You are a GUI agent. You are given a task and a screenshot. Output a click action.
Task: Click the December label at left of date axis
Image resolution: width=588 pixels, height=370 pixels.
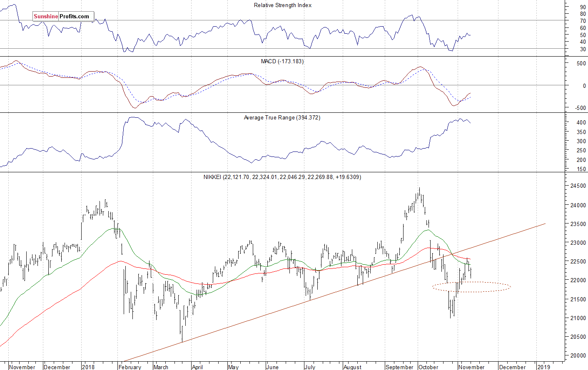[57, 367]
